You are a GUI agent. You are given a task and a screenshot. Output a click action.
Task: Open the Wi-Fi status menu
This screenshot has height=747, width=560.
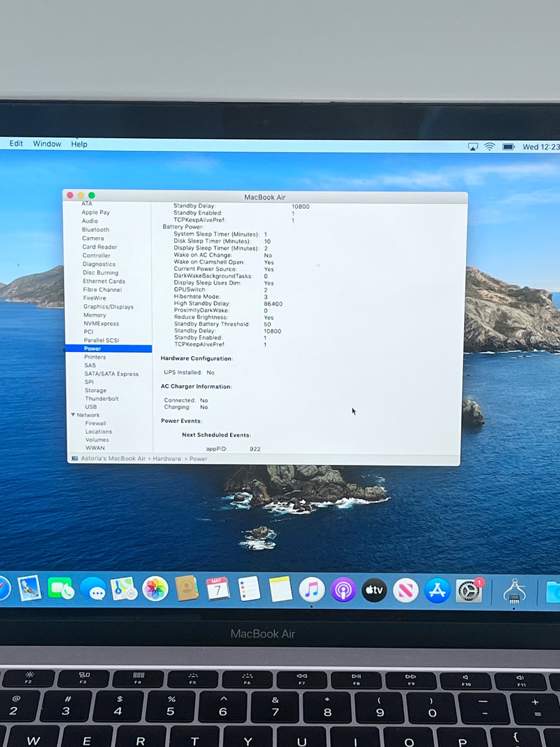(x=490, y=147)
